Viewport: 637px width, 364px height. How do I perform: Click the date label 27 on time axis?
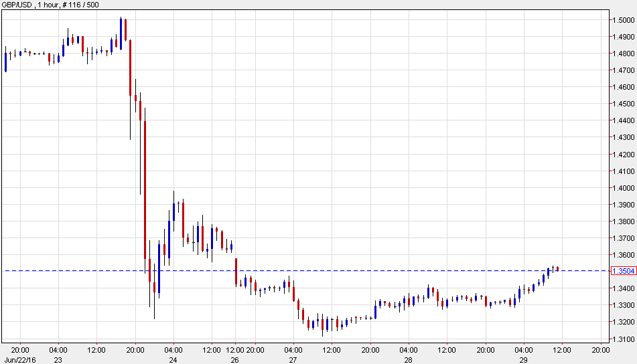pyautogui.click(x=293, y=360)
